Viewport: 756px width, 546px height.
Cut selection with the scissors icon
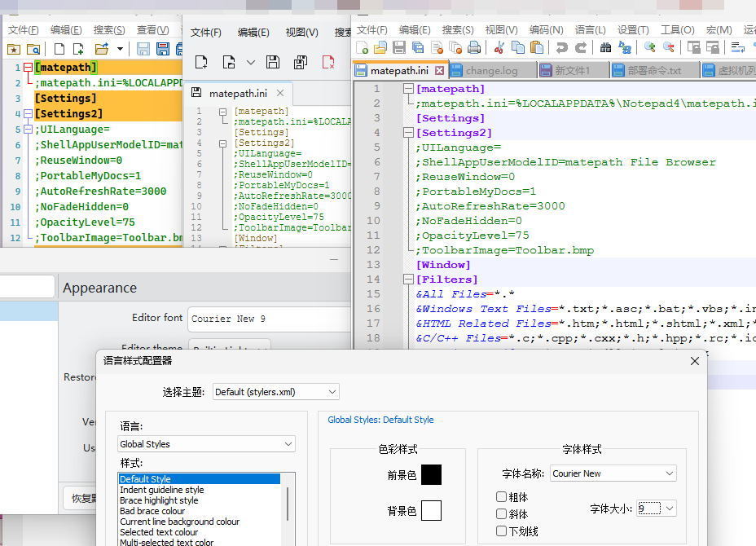click(500, 46)
